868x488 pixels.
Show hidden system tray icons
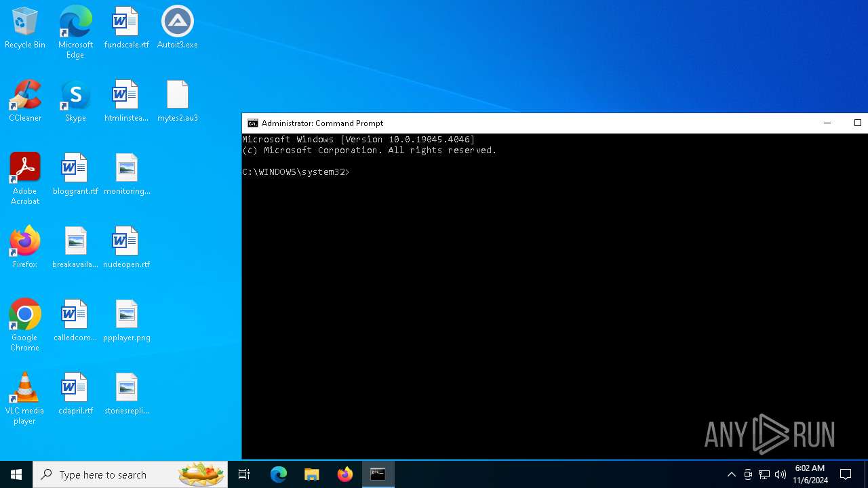(731, 474)
